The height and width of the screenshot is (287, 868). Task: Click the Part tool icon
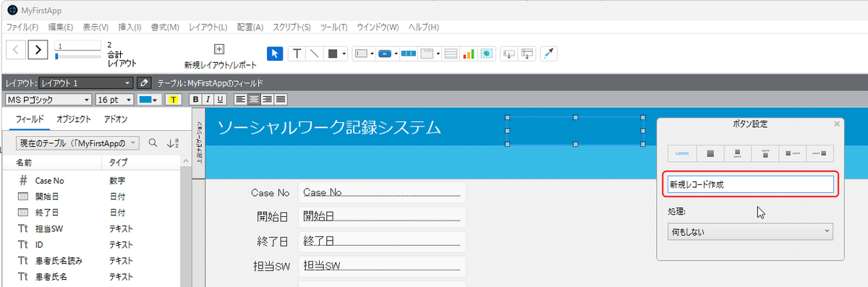[527, 53]
